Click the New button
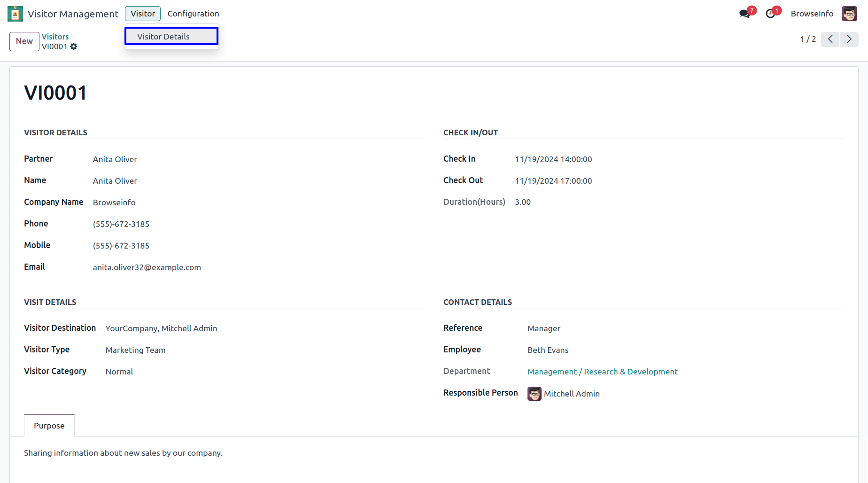The image size is (868, 483). (x=24, y=41)
